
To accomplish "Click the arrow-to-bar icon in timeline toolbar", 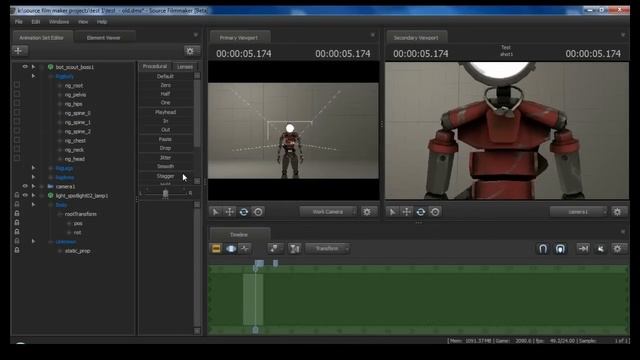I will [583, 249].
